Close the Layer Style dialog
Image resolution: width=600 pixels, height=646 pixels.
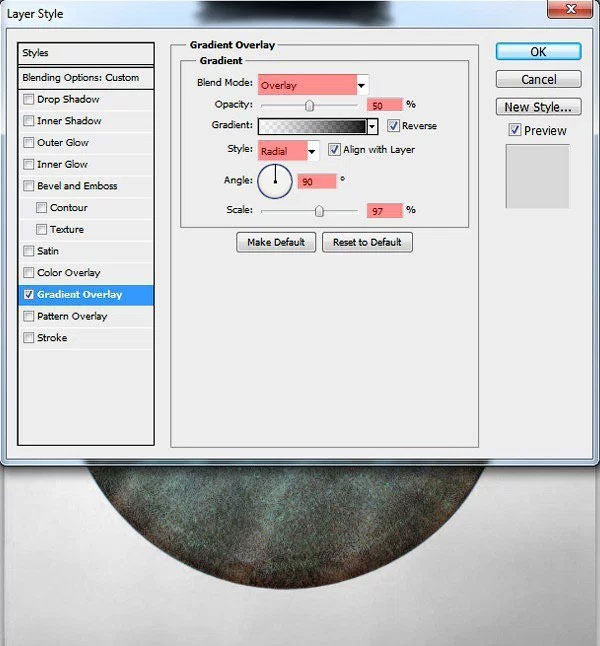[570, 9]
